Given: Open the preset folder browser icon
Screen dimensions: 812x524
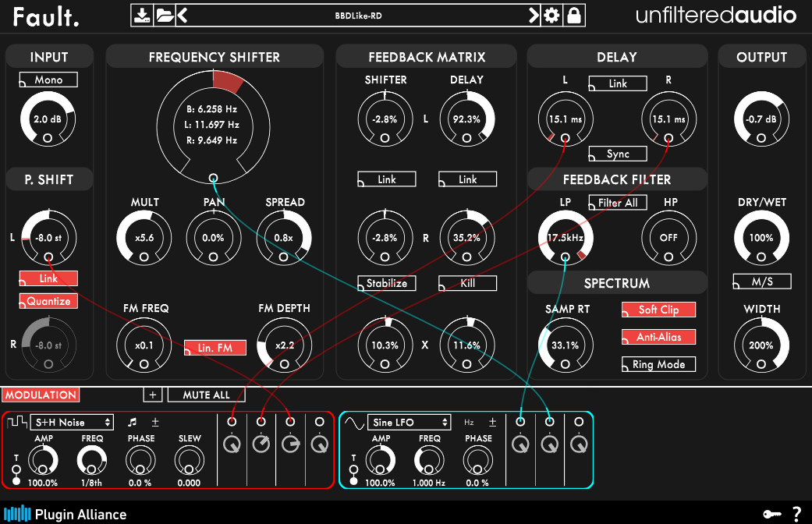Looking at the screenshot, I should pos(164,15).
